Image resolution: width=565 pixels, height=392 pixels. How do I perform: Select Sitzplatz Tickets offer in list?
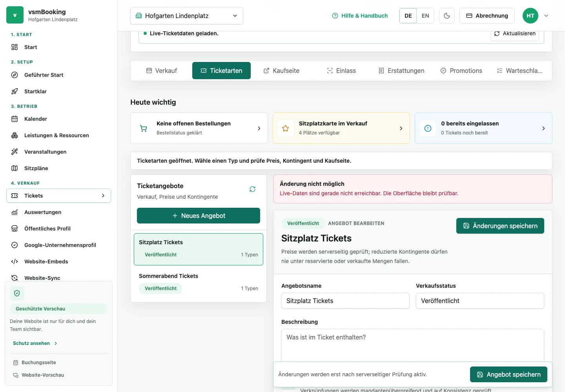(x=199, y=249)
